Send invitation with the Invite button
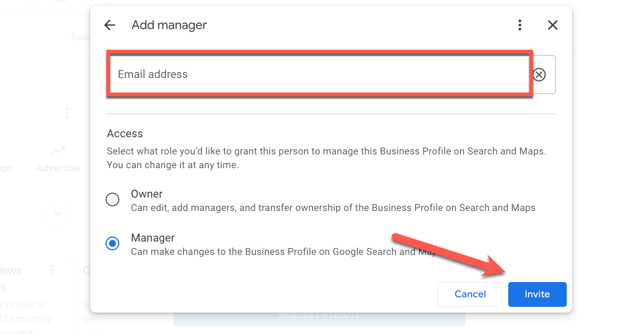Image resolution: width=644 pixels, height=334 pixels. pos(537,294)
